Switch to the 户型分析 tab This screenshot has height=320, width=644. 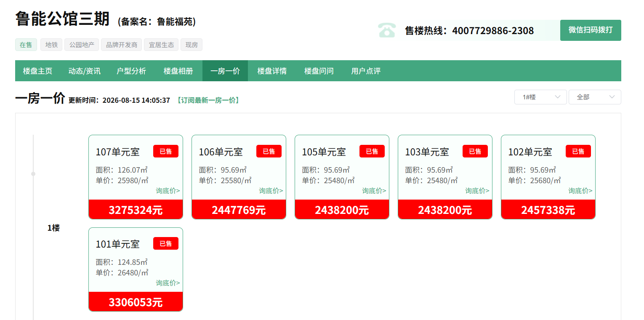coord(131,71)
